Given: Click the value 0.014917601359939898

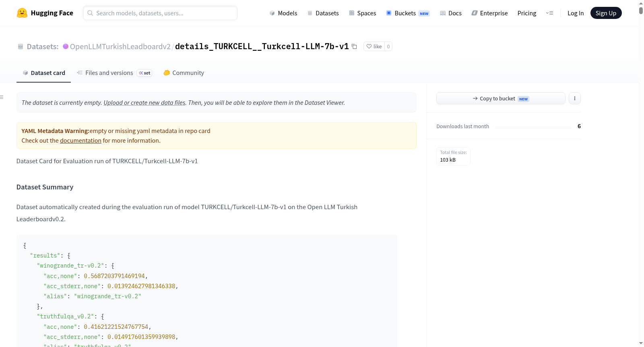Looking at the screenshot, I should 141,337.
